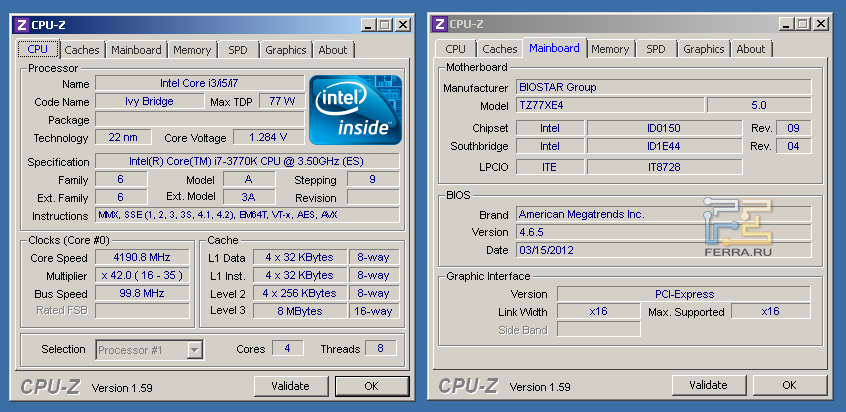The image size is (846, 412).
Task: Open the Processor #1 selection dropdown
Action: 194,350
